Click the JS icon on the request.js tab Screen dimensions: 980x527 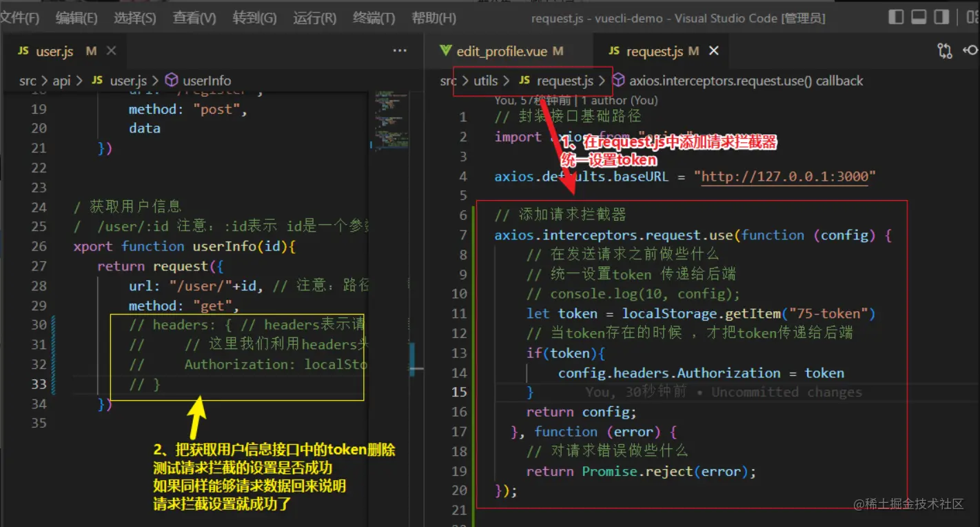614,51
